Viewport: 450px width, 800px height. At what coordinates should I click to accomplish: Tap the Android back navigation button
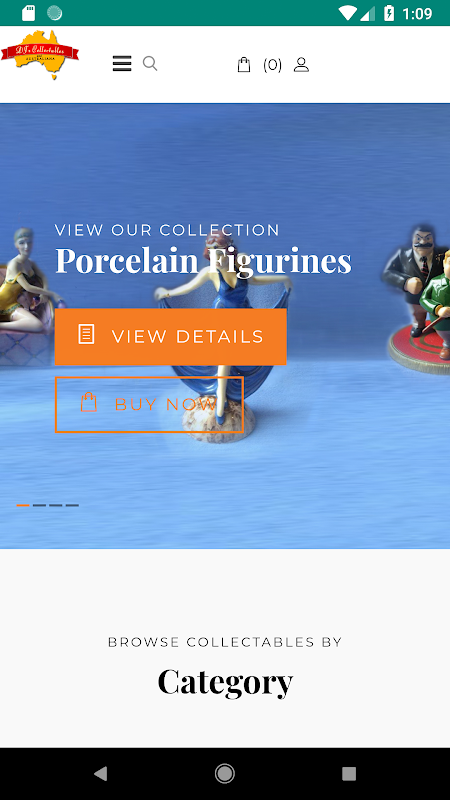click(101, 773)
